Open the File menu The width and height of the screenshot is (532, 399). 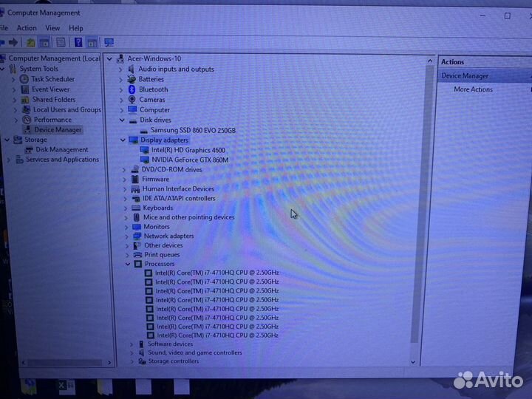(x=4, y=28)
